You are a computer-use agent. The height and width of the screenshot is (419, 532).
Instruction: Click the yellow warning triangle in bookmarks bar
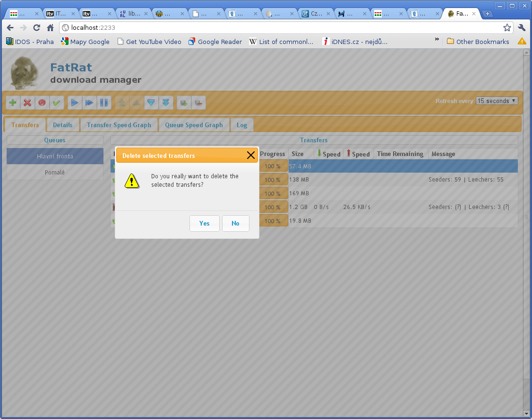[522, 42]
